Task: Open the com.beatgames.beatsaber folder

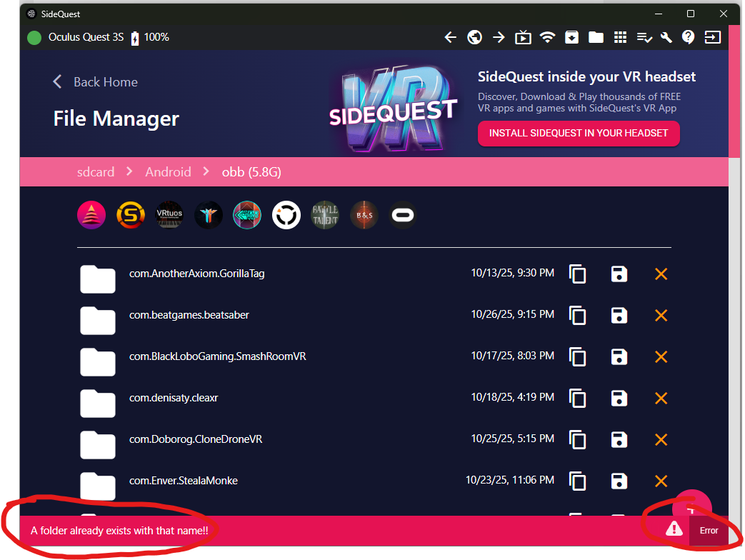Action: click(x=189, y=315)
